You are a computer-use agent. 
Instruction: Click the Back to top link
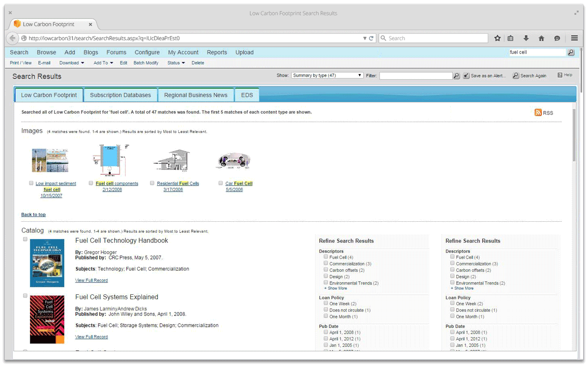(x=33, y=214)
